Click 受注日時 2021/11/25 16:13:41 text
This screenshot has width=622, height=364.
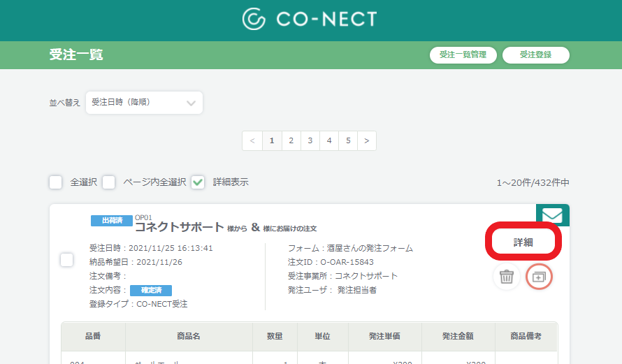click(151, 248)
